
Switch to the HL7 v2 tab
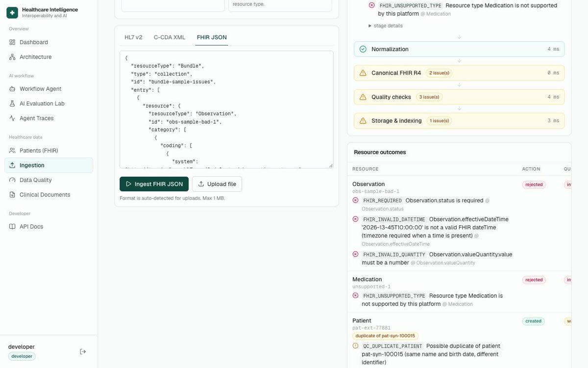[133, 37]
